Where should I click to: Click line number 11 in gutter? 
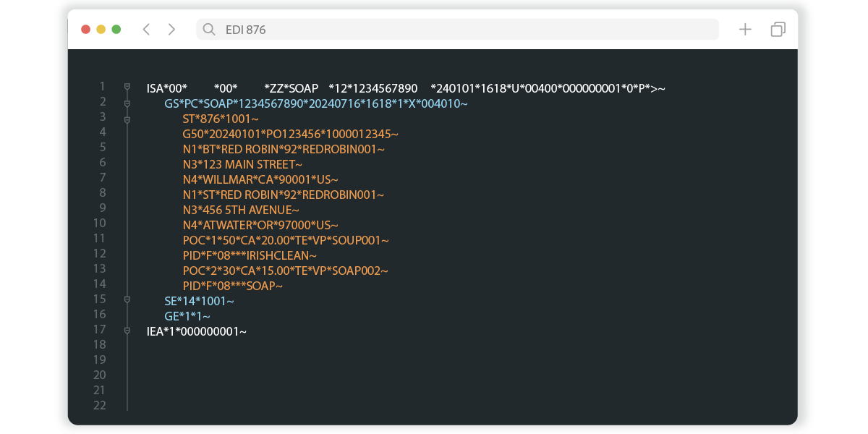pos(100,238)
